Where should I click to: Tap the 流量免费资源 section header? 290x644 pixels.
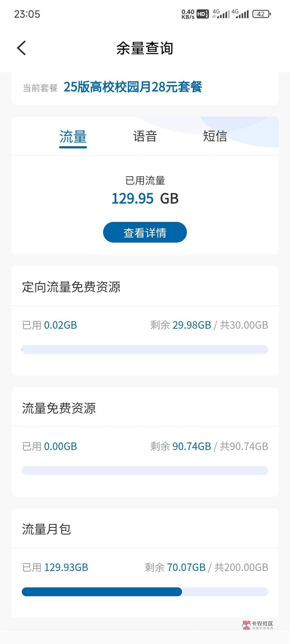tap(59, 408)
